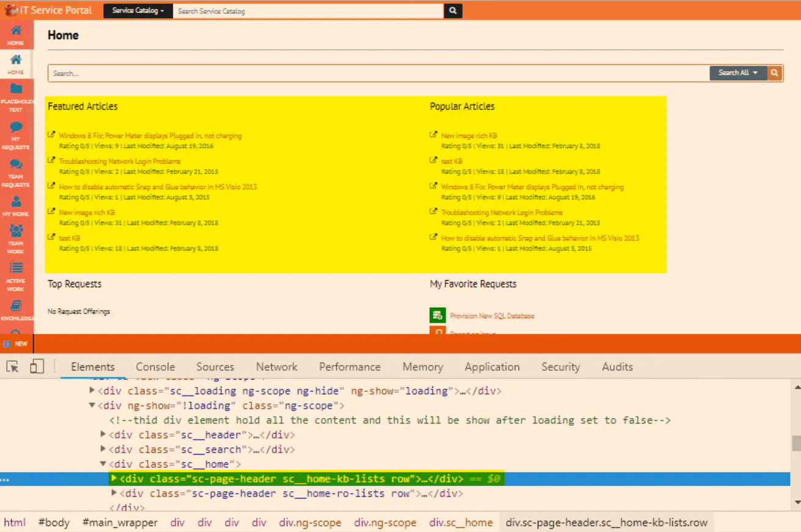
Task: Collapse the sc__home div node
Action: click(x=103, y=464)
